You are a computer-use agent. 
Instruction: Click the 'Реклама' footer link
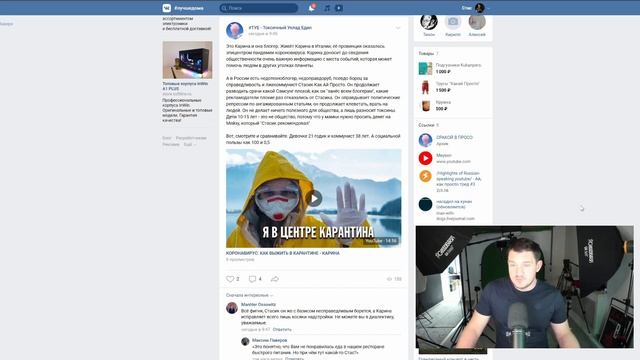(x=171, y=144)
